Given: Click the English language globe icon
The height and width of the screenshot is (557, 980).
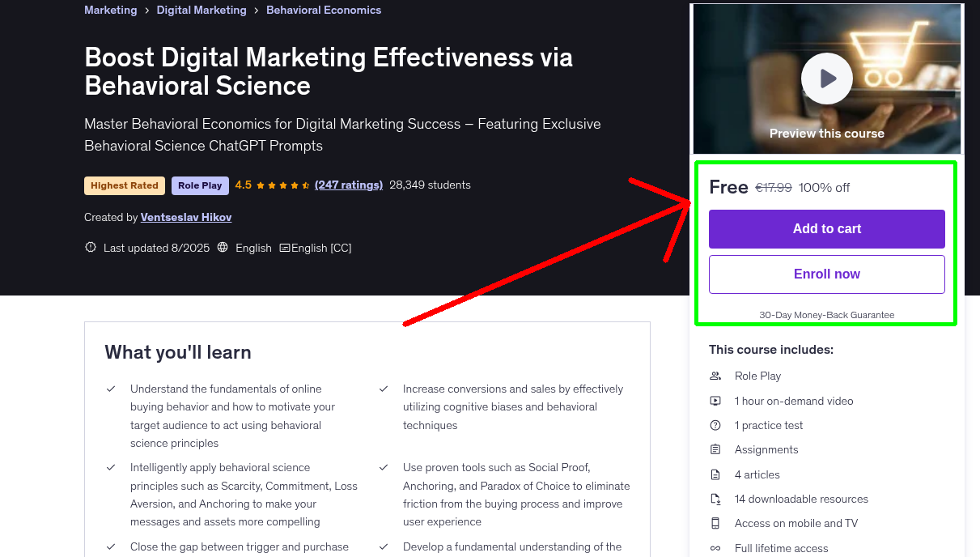Looking at the screenshot, I should click(x=222, y=247).
